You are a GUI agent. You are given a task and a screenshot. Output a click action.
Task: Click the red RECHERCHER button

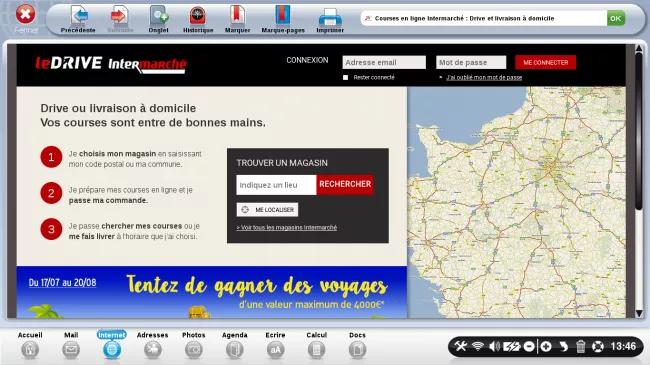click(x=345, y=185)
